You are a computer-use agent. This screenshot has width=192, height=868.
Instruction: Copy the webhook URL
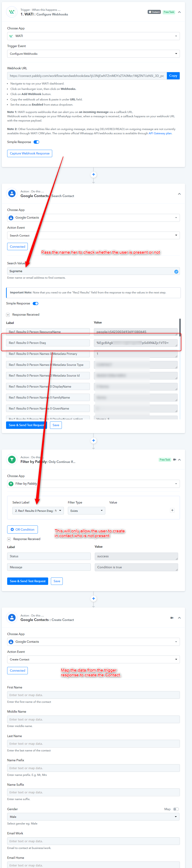(x=173, y=76)
